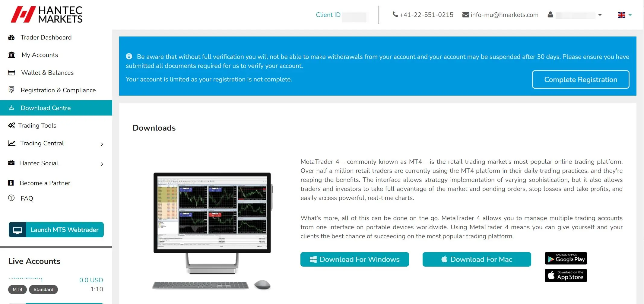Click the Trading Tools gears icon
This screenshot has height=304, width=644.
coord(11,125)
